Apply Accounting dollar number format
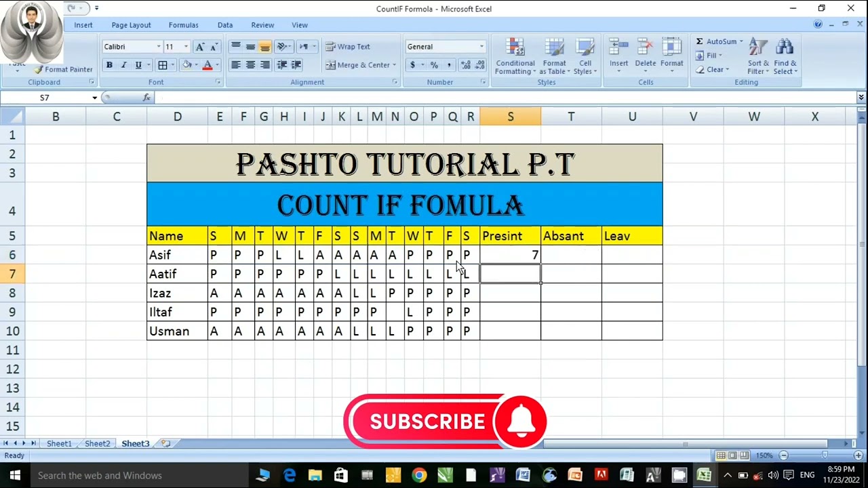868x488 pixels. click(412, 65)
